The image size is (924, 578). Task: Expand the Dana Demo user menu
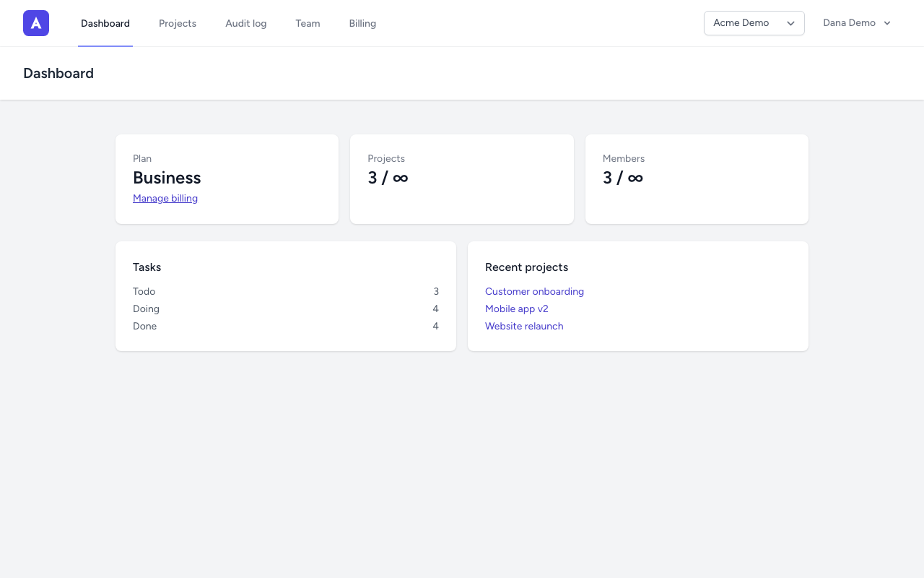click(x=858, y=23)
